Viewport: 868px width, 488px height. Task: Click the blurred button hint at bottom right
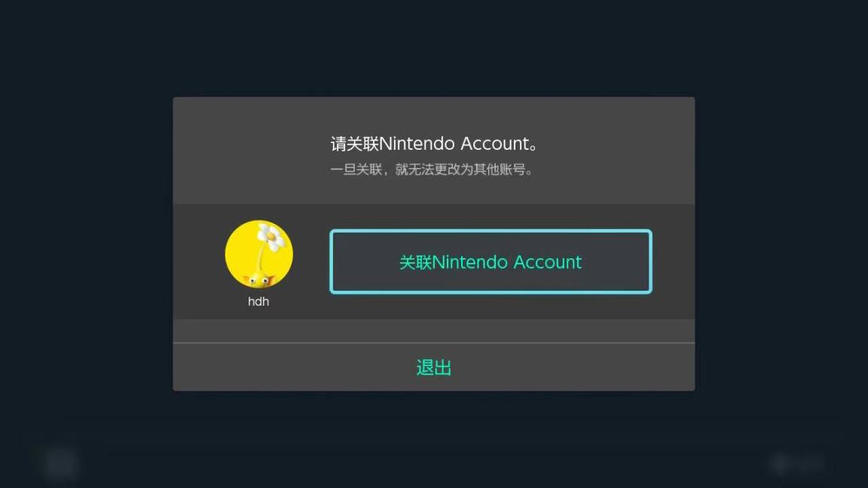797,464
